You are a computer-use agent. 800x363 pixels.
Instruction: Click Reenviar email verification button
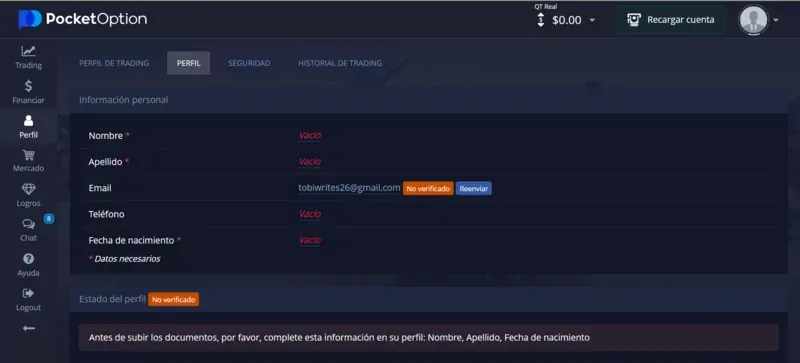[473, 189]
